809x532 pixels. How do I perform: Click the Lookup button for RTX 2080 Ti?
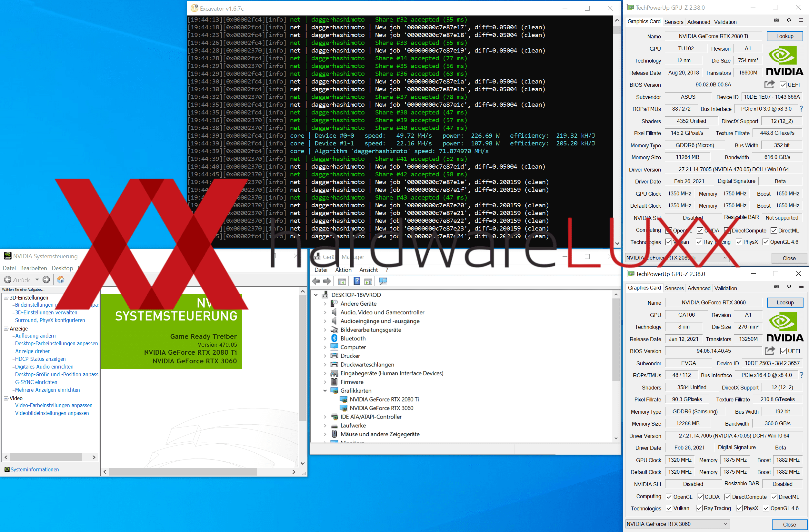point(784,36)
